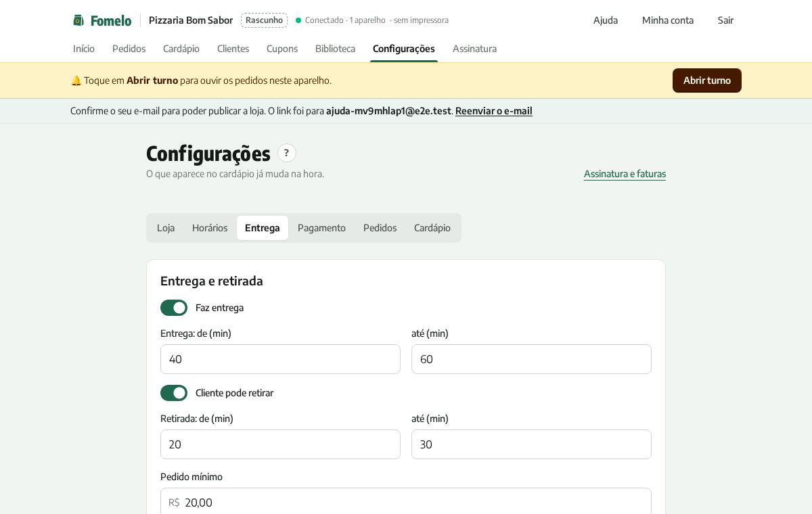
Task: Click the green Conectado status dot
Action: pyautogui.click(x=298, y=20)
